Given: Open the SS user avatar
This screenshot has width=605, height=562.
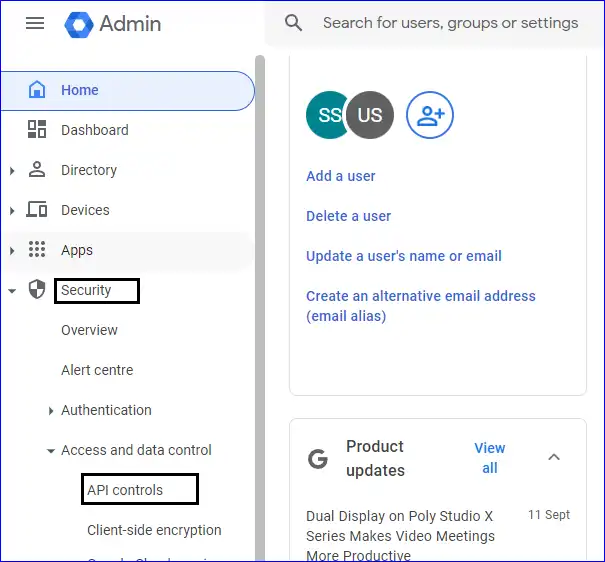Looking at the screenshot, I should (x=326, y=115).
